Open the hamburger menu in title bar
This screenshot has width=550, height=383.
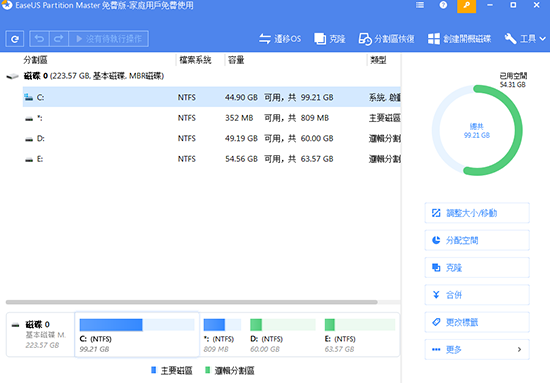[x=420, y=5]
